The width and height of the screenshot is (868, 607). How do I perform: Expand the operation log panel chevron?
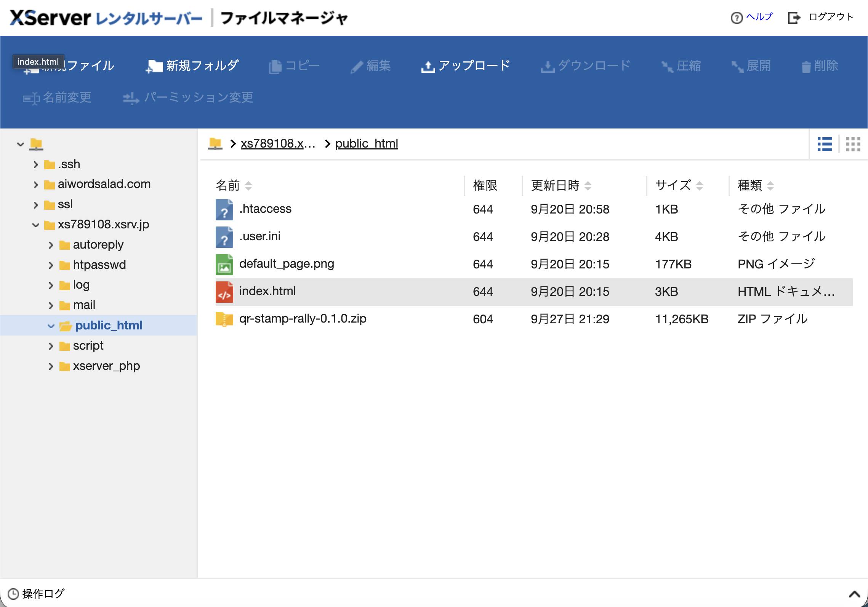coord(854,594)
